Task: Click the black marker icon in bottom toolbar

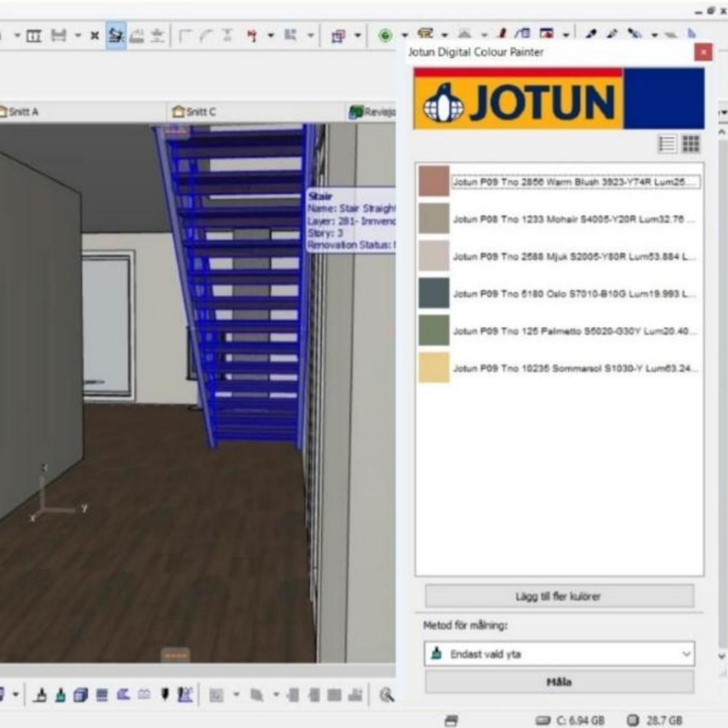Action: pyautogui.click(x=165, y=694)
